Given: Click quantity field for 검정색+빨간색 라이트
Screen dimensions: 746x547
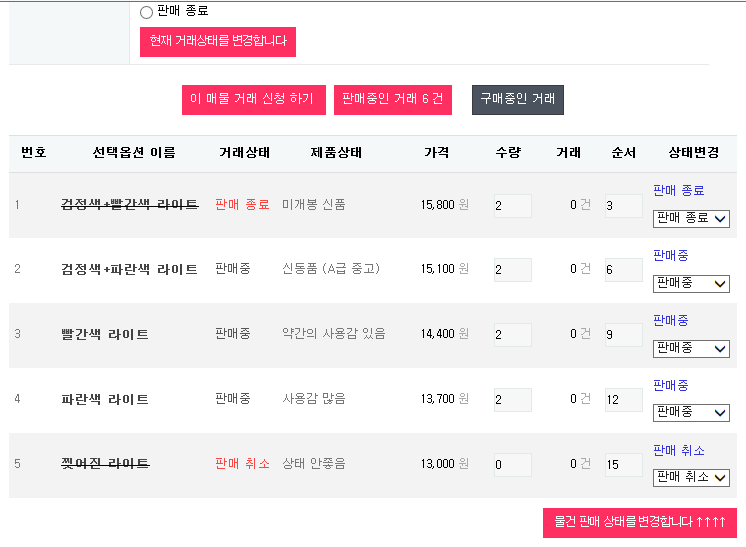Looking at the screenshot, I should click(512, 206).
